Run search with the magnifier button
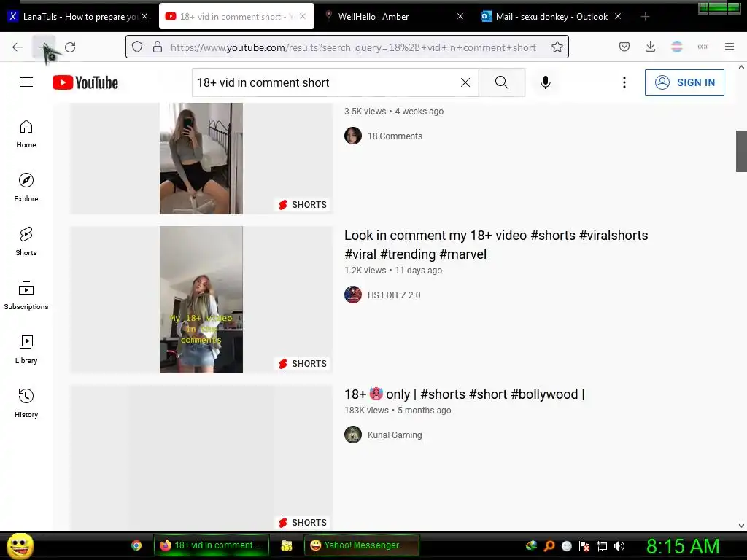Screen dimensions: 747x560 coord(502,82)
